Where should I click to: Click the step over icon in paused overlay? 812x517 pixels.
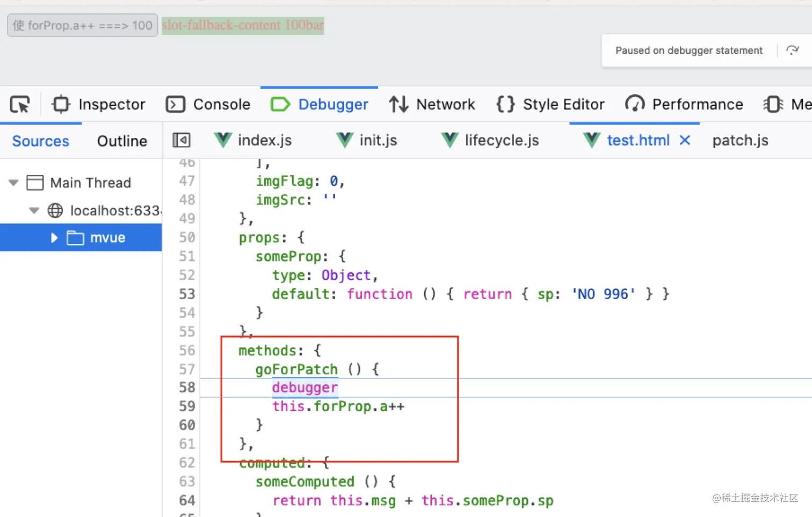pyautogui.click(x=792, y=50)
